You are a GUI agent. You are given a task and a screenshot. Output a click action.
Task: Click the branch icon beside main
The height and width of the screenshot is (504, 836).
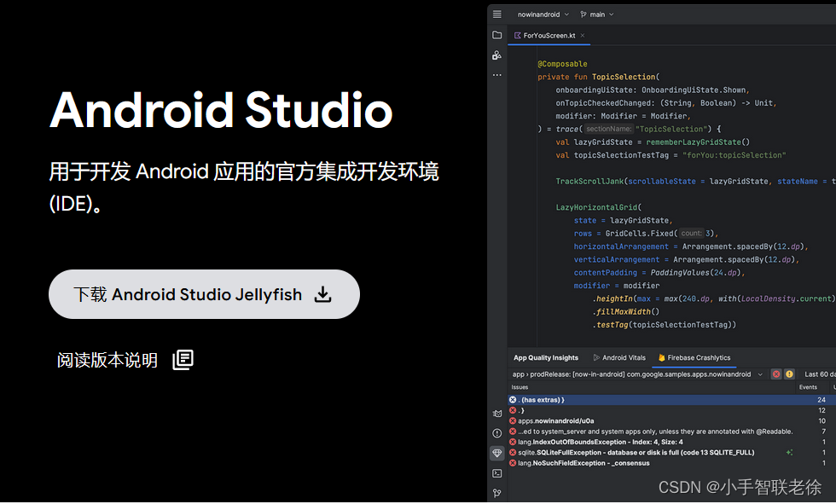(x=583, y=14)
